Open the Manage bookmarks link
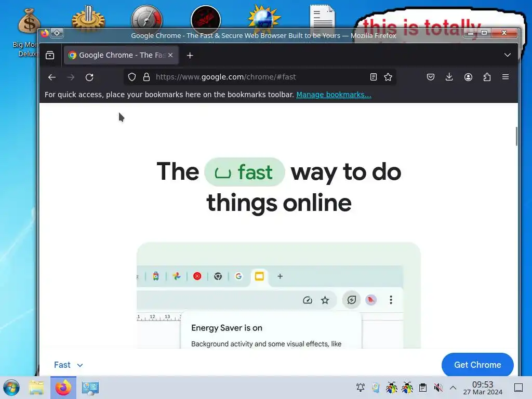The width and height of the screenshot is (532, 399). pyautogui.click(x=334, y=95)
